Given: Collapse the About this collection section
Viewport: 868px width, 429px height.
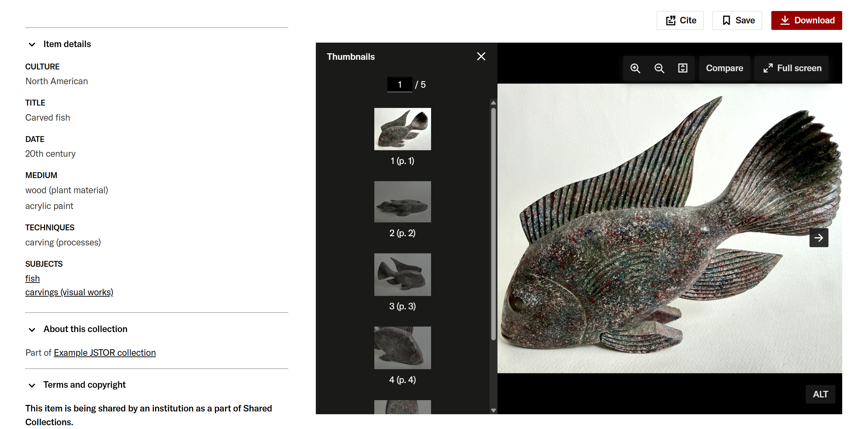Looking at the screenshot, I should coord(32,329).
